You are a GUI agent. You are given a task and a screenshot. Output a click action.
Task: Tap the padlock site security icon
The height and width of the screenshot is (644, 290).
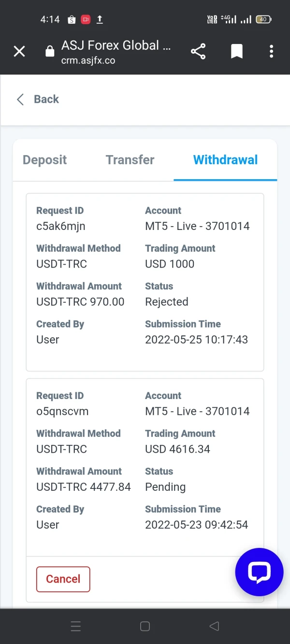tap(50, 52)
